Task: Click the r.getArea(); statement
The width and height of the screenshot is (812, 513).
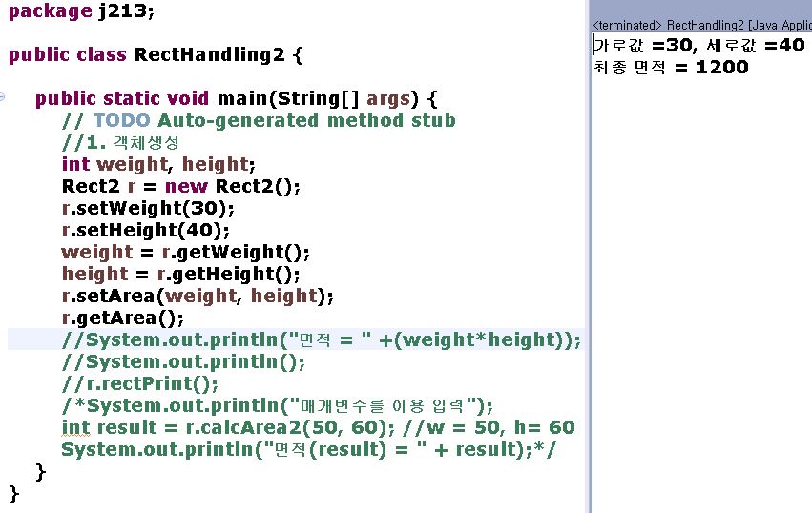Action: 123,318
